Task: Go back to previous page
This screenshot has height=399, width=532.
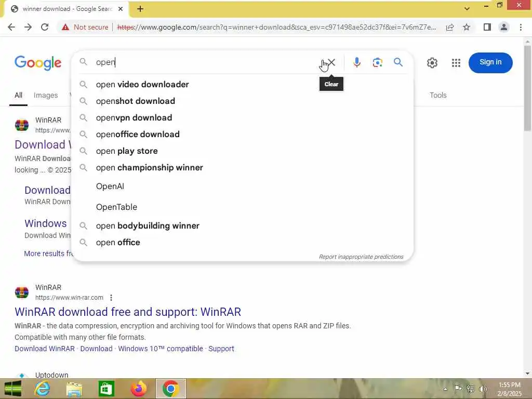Action: point(11,27)
